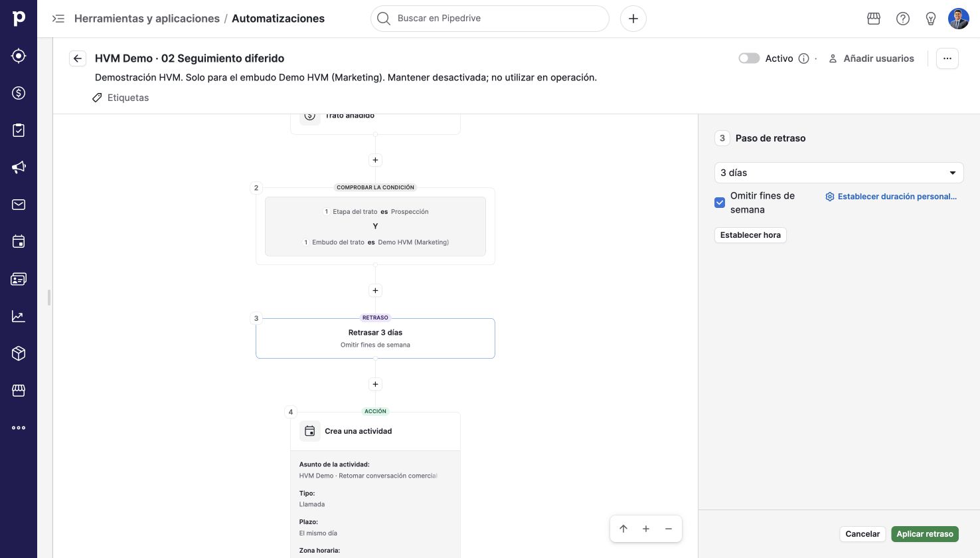Open Campaigns megaphone icon in sidebar
The height and width of the screenshot is (558, 980).
pyautogui.click(x=19, y=167)
